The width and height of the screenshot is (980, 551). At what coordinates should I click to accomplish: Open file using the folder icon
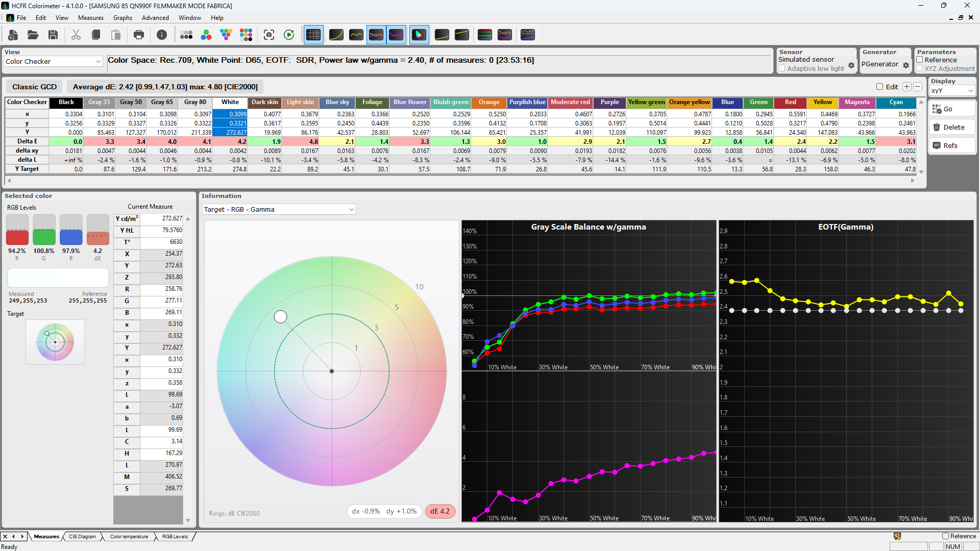point(33,35)
